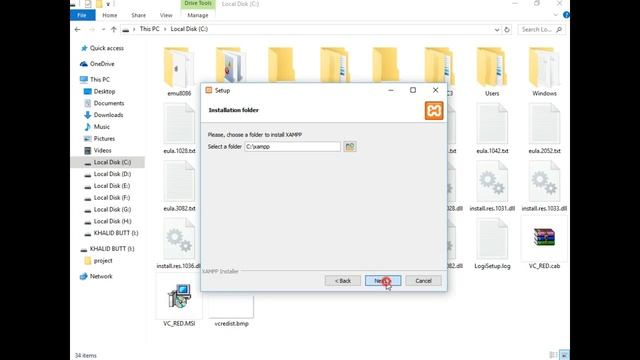
Task: Switch to large icons view
Action: (564, 355)
